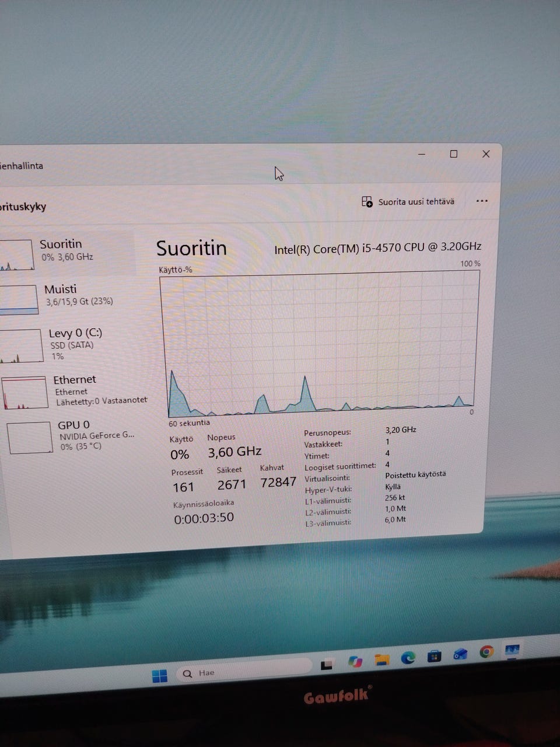Viewport: 560px width, 747px height.
Task: Click the Suoritin mini usage graph
Action: (16, 254)
